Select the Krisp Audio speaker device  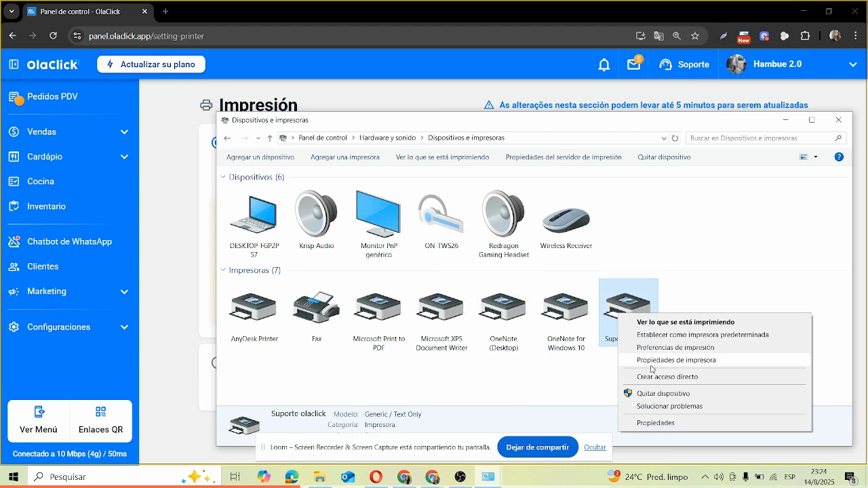coord(317,220)
